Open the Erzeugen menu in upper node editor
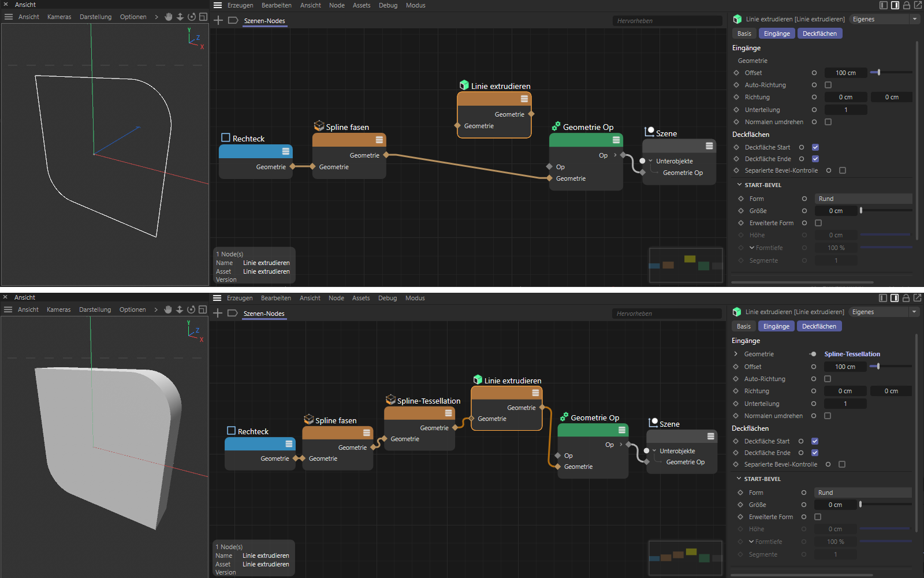This screenshot has height=578, width=924. (240, 5)
